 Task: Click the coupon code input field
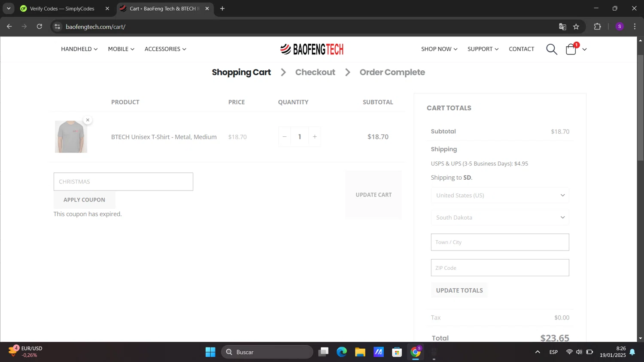click(123, 181)
